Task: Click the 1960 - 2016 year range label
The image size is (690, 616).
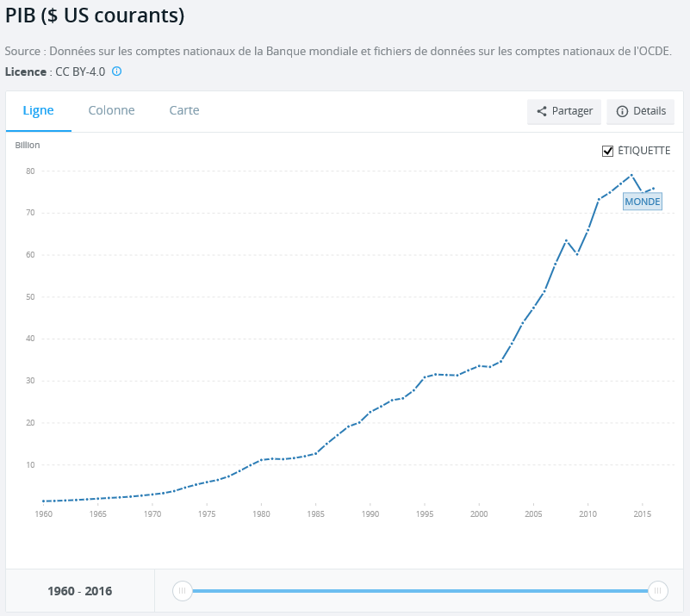Action: [79, 591]
